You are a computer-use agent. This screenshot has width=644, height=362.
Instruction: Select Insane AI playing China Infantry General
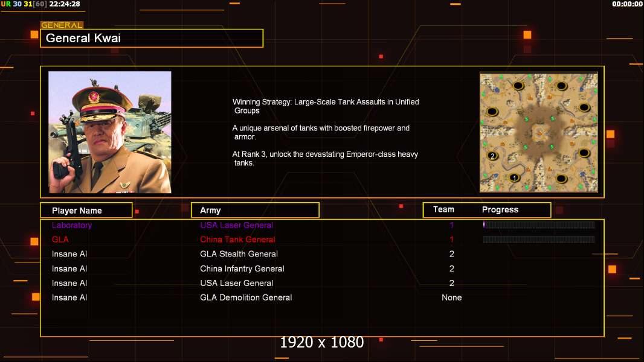point(69,268)
